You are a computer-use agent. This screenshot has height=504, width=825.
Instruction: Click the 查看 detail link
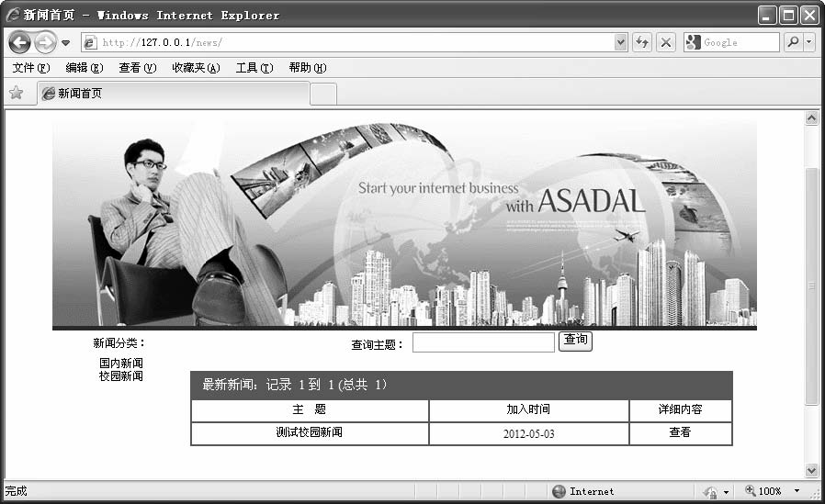pos(680,432)
